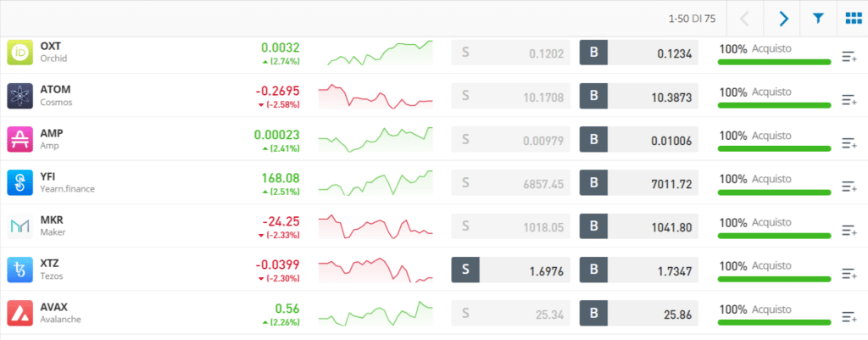Go to the next page of results

(782, 19)
